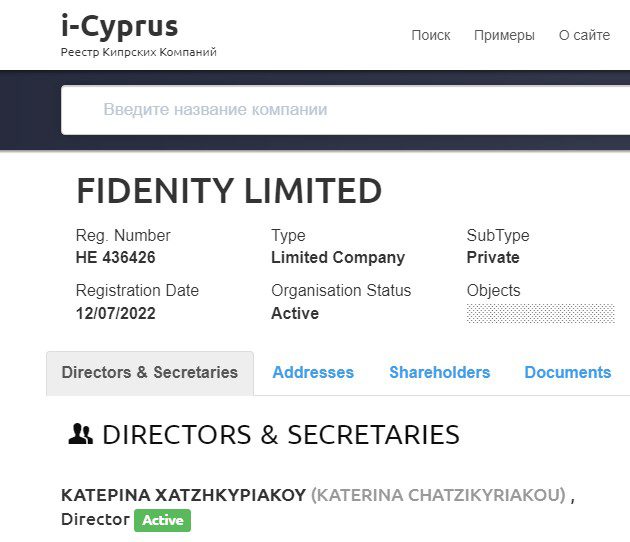Click the green Active status badge
This screenshot has width=630, height=542.
tap(163, 520)
